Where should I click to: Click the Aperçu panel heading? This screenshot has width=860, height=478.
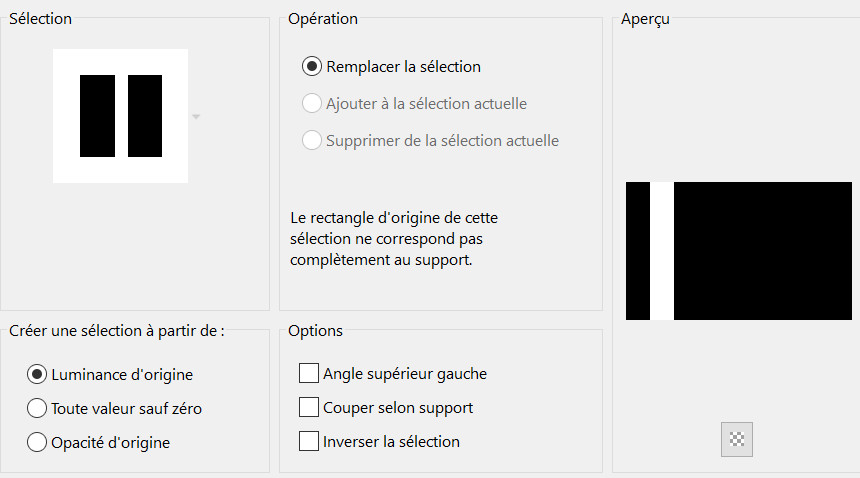tap(645, 19)
